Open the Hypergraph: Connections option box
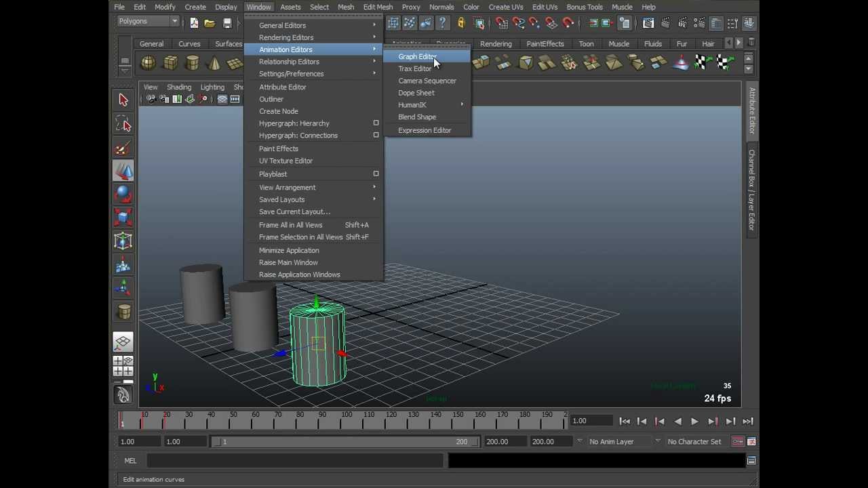This screenshot has height=488, width=868. pyautogui.click(x=376, y=136)
